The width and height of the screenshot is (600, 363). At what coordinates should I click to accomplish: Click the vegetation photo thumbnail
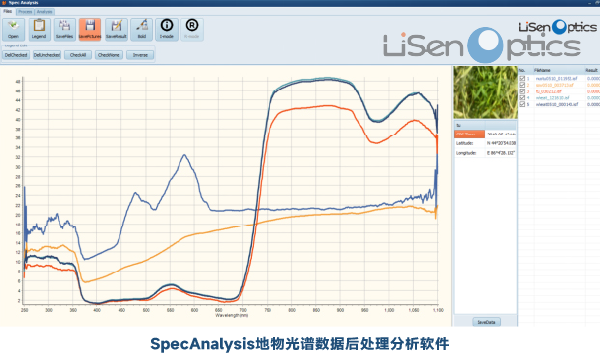[x=485, y=92]
